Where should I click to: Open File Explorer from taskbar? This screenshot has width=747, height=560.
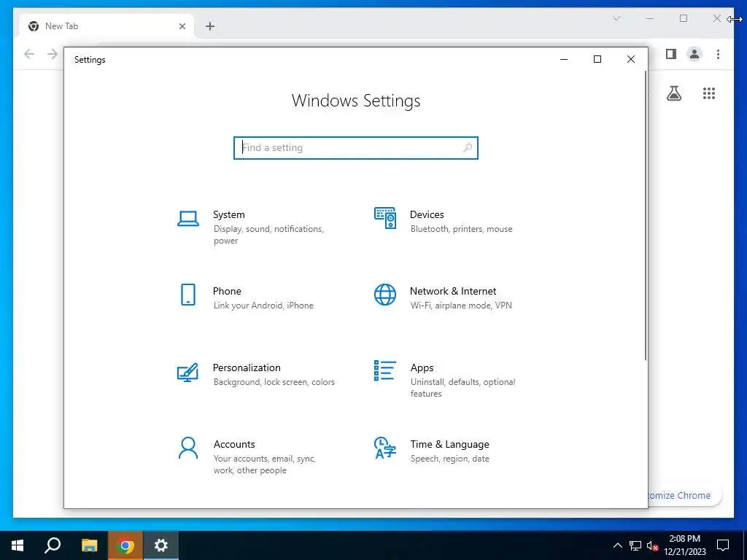pyautogui.click(x=89, y=545)
